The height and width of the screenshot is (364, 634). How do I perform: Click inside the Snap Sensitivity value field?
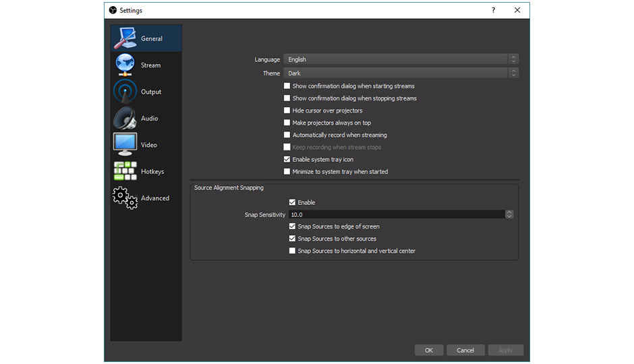397,214
